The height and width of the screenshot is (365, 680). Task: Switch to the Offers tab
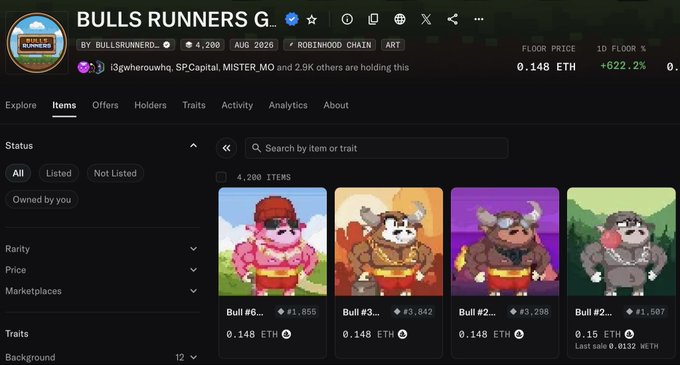[x=105, y=105]
